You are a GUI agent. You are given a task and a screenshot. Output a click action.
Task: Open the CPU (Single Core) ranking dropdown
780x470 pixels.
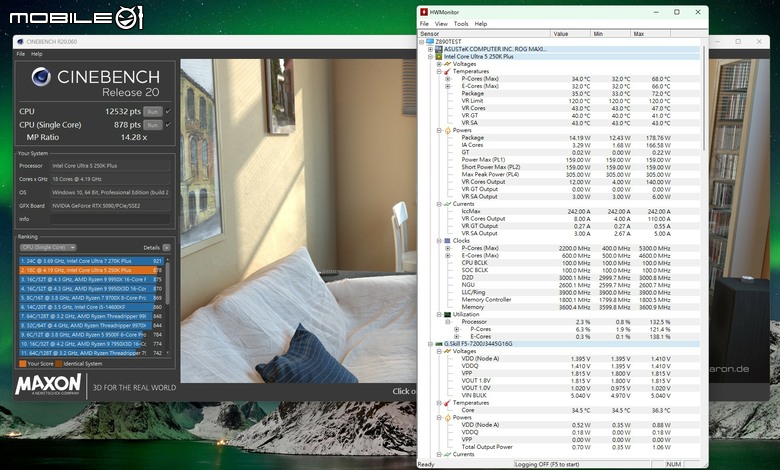pos(48,248)
